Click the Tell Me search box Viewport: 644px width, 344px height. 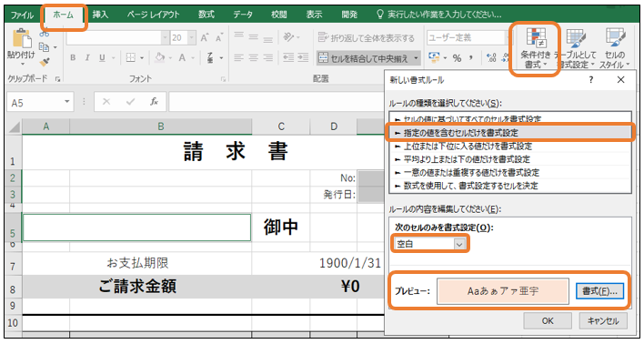pos(439,15)
